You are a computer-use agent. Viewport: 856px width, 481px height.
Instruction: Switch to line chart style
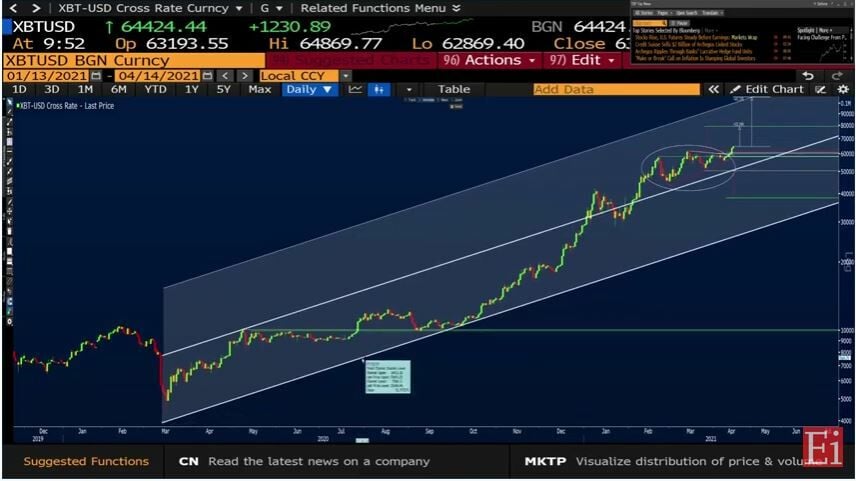click(x=355, y=90)
